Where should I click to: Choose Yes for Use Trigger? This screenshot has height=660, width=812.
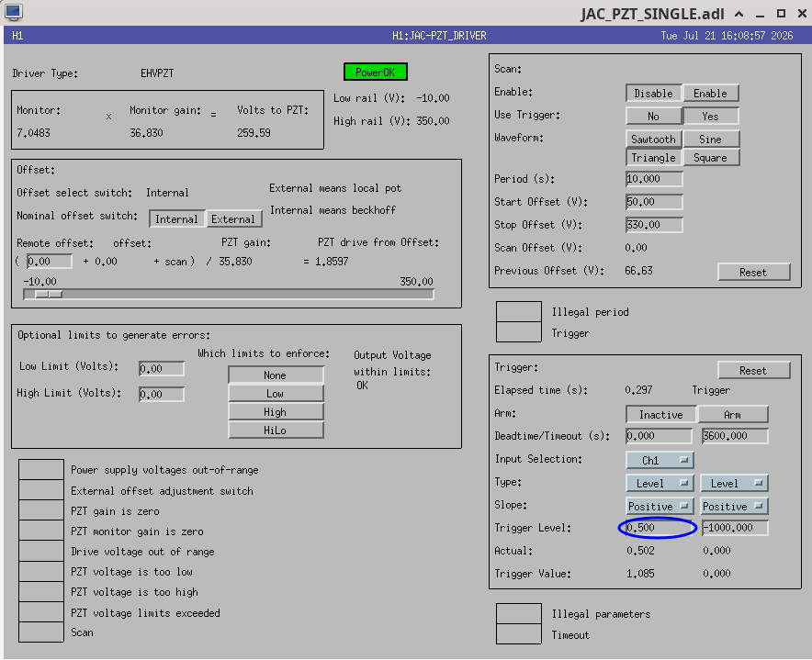pyautogui.click(x=711, y=117)
